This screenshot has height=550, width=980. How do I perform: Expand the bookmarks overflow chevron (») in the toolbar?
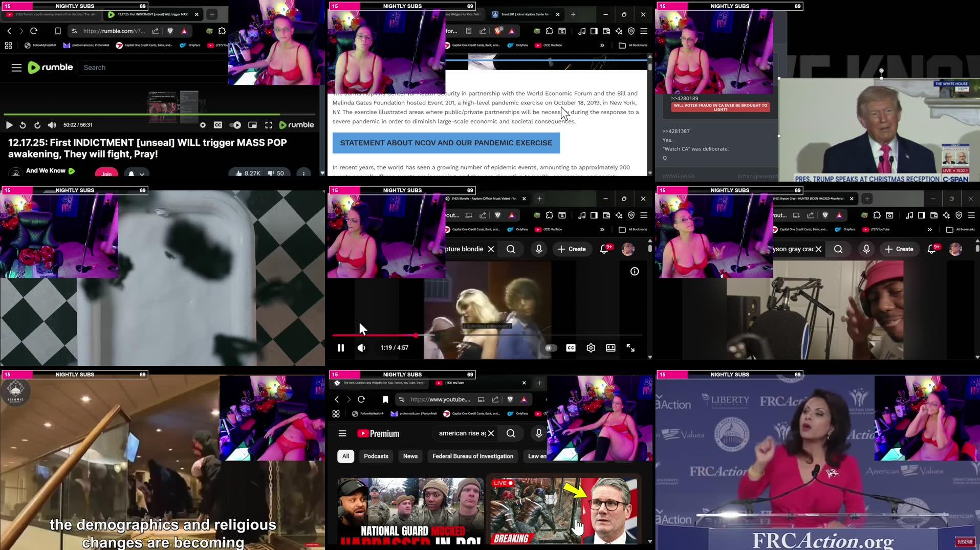pyautogui.click(x=602, y=45)
